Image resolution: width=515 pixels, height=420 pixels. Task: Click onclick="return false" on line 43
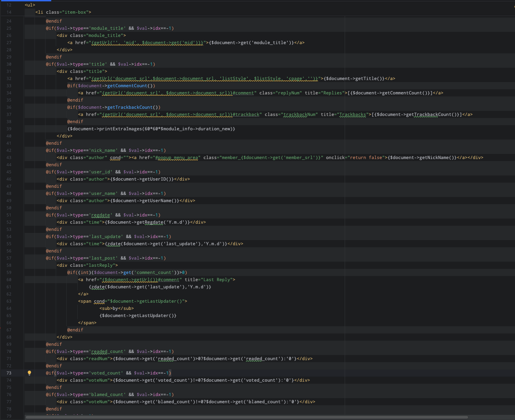coord(355,158)
